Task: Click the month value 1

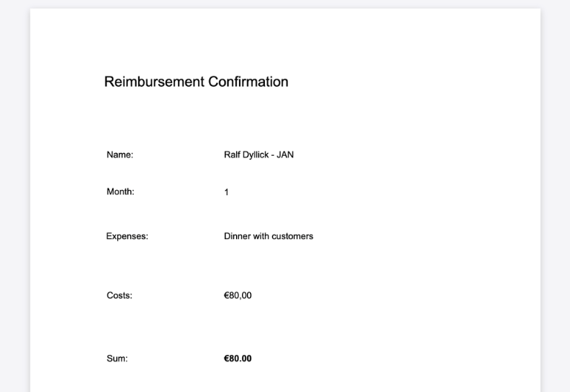Action: coord(226,192)
